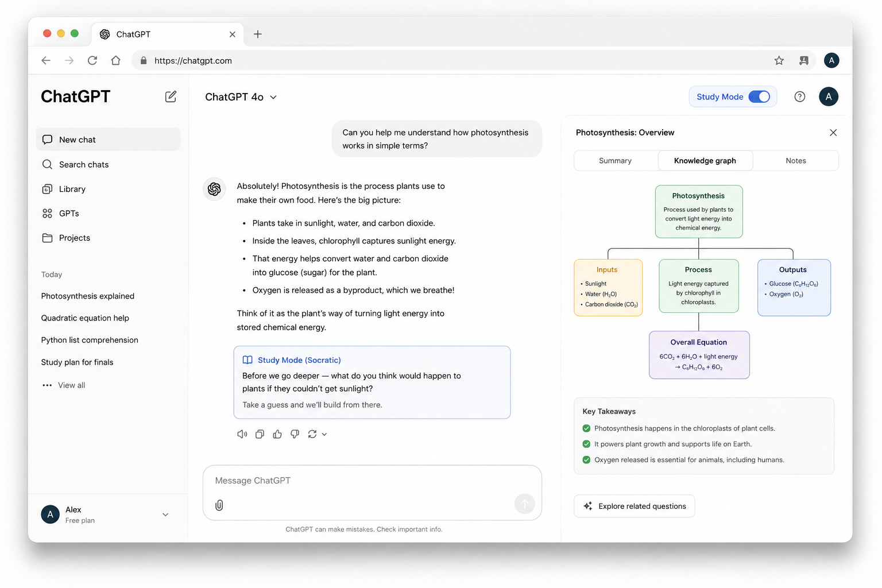Open the ChatGPT 4o model dropdown
882x588 pixels.
click(x=241, y=97)
